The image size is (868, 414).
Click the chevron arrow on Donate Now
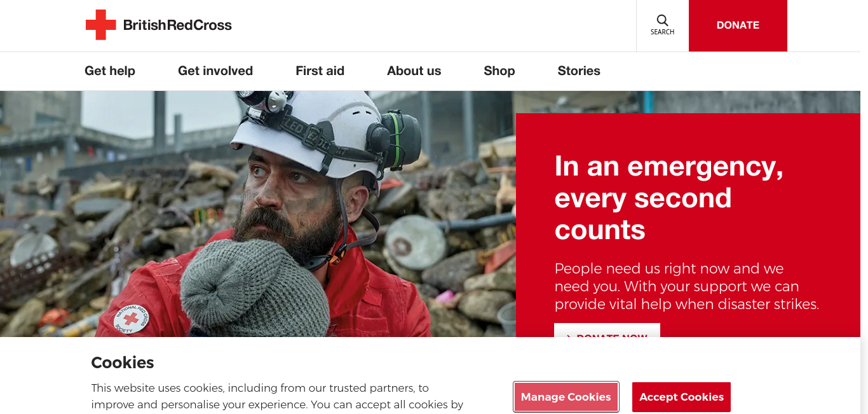569,336
